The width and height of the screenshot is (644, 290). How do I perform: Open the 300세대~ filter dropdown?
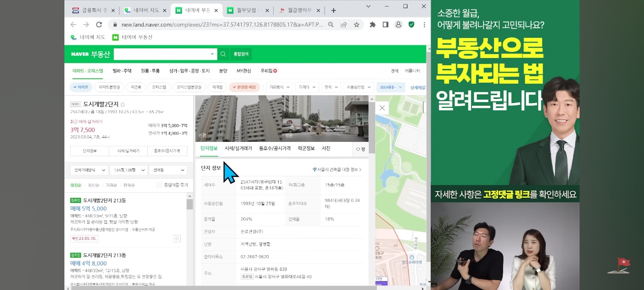click(390, 87)
